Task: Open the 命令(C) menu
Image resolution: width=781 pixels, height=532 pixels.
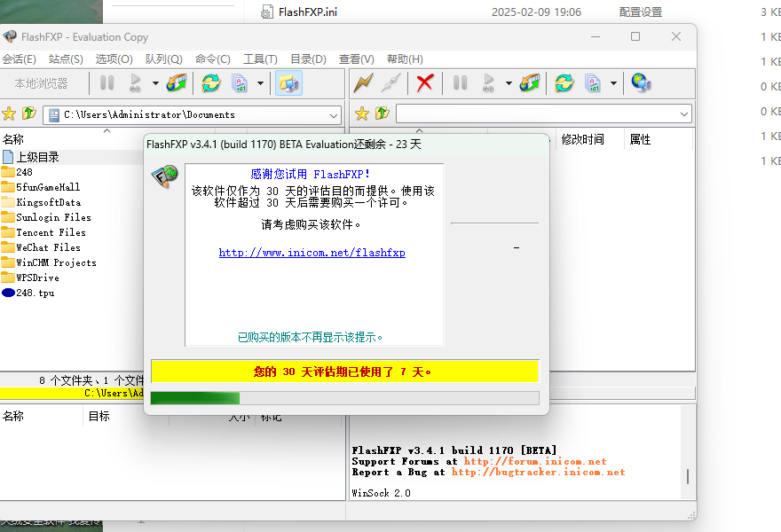Action: point(213,59)
